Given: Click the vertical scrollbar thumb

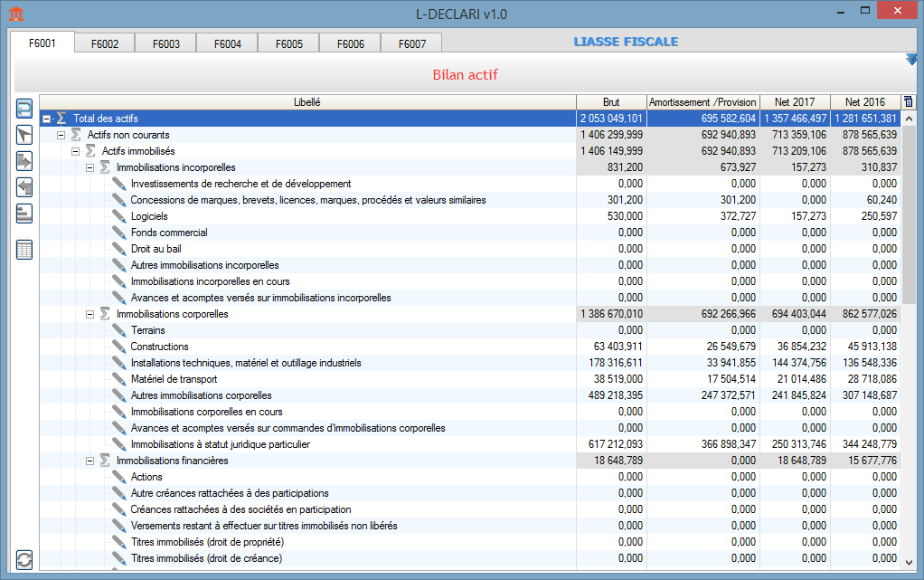Looking at the screenshot, I should pyautogui.click(x=909, y=214).
